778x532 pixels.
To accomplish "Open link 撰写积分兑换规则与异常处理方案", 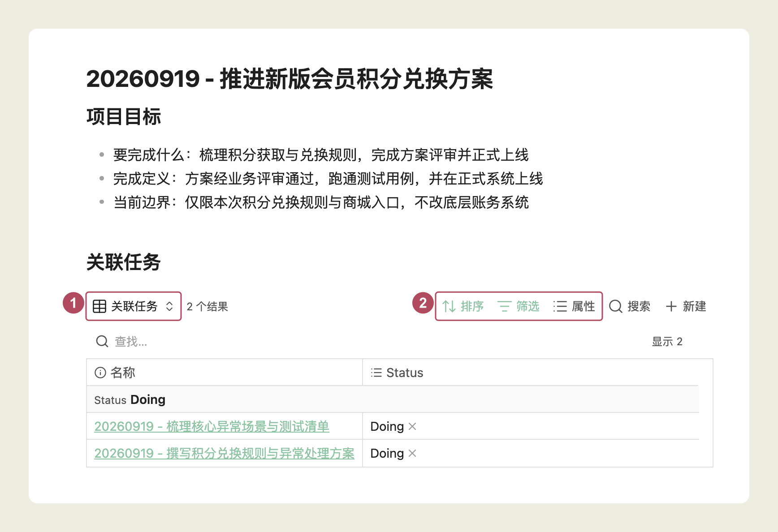I will pyautogui.click(x=224, y=453).
